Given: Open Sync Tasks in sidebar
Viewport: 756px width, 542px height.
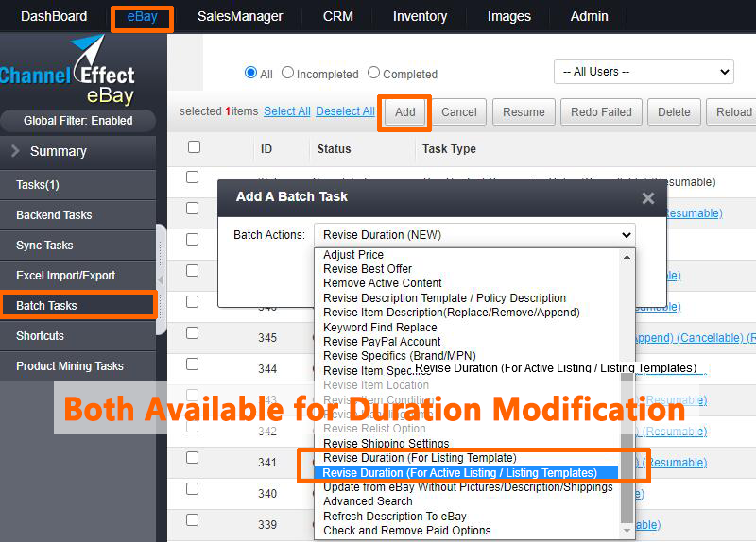Looking at the screenshot, I should 78,246.
